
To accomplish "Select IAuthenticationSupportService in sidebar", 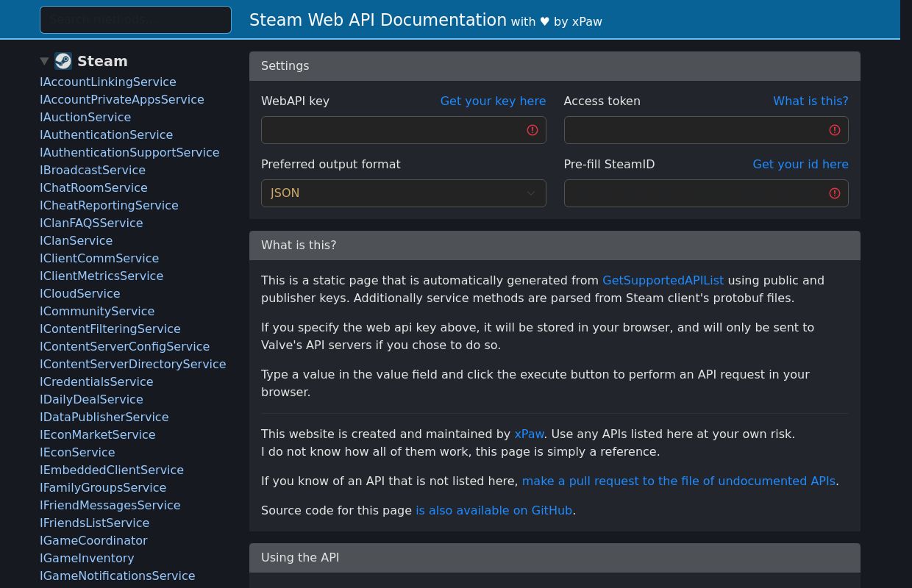I will [x=129, y=152].
